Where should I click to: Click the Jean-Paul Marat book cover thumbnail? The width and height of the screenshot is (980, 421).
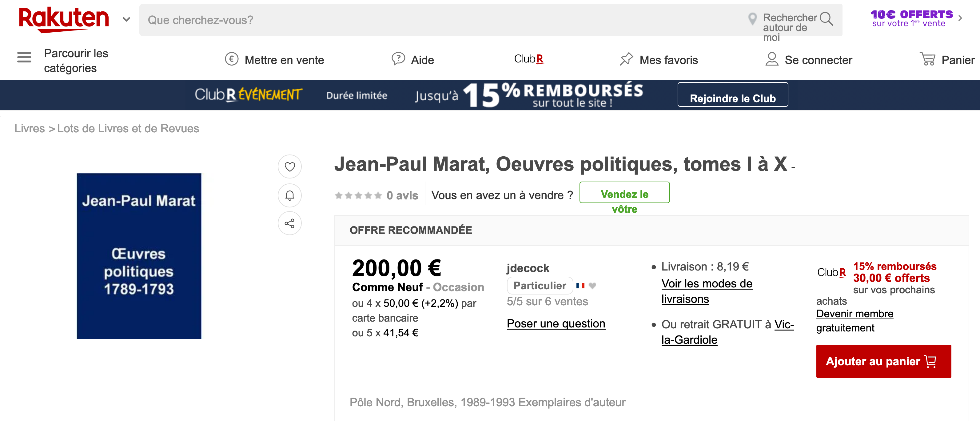(139, 256)
